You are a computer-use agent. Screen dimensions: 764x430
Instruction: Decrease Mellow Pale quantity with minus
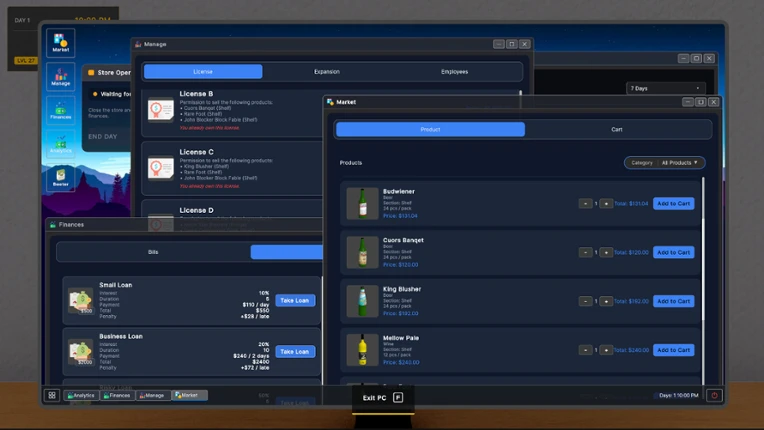point(585,350)
